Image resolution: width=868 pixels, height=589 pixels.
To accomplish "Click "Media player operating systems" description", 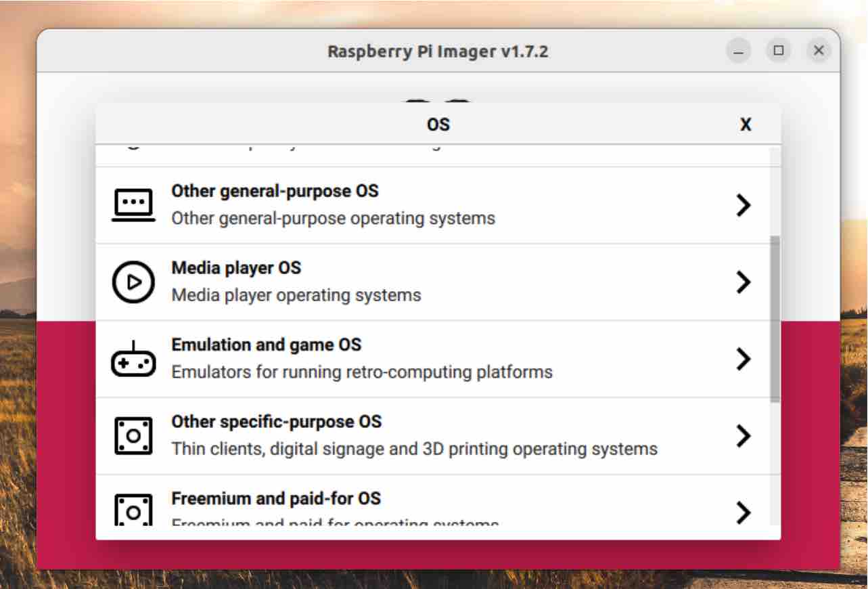I will (x=296, y=295).
